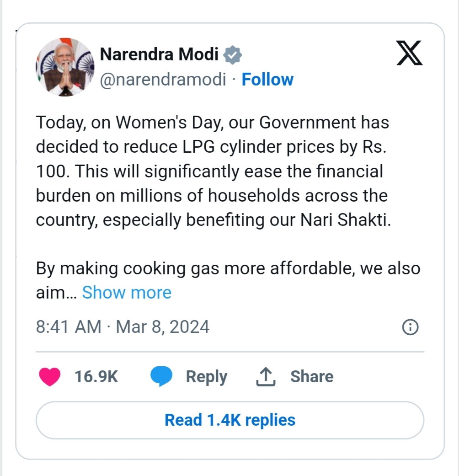459x476 pixels.
Task: Open the tweet info circle icon
Action: (x=410, y=327)
